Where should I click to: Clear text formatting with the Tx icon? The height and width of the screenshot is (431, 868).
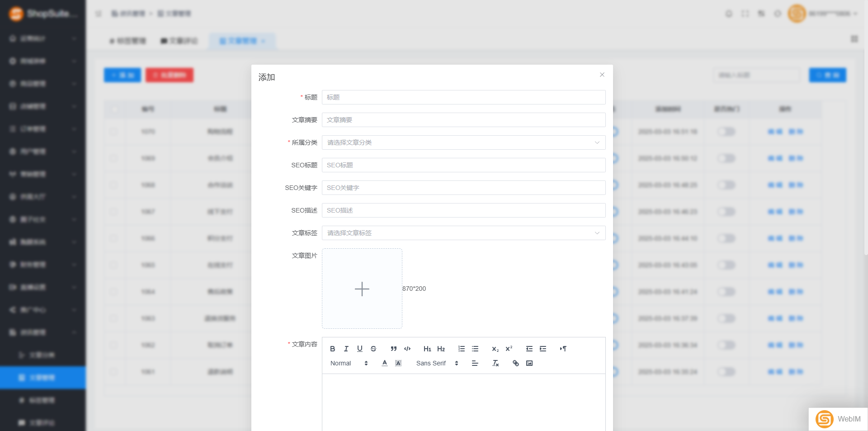click(x=495, y=363)
